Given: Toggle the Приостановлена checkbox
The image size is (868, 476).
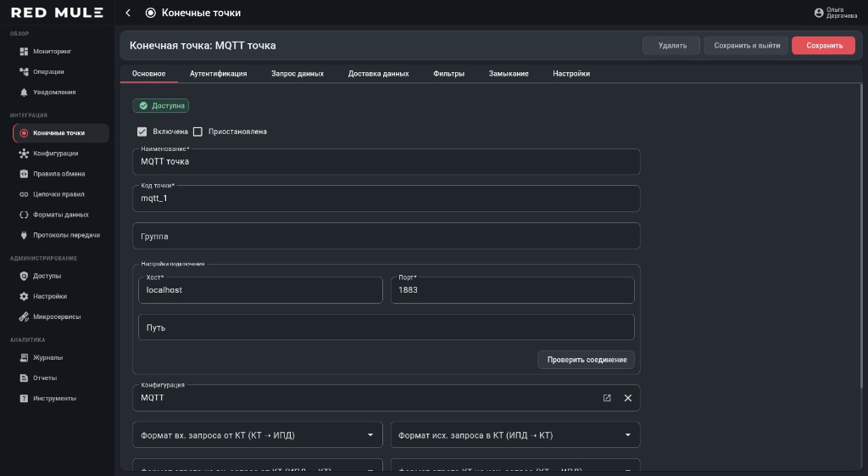Looking at the screenshot, I should click(198, 132).
